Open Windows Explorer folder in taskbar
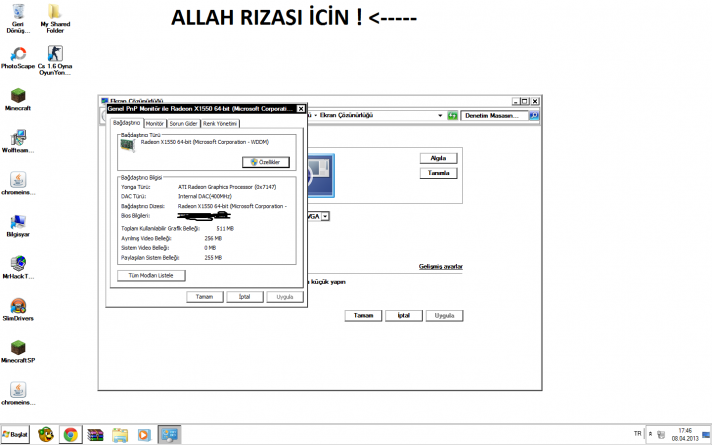This screenshot has width=712, height=445. coord(120,435)
